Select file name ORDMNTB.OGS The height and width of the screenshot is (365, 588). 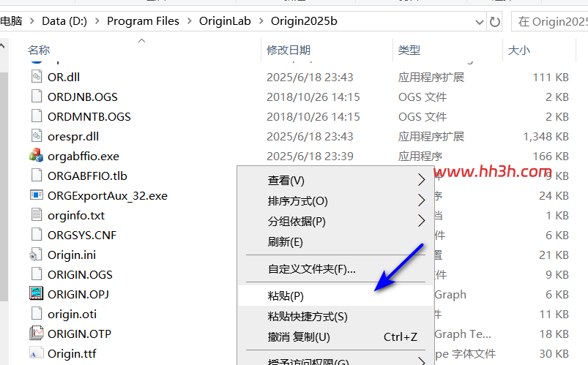coord(89,116)
